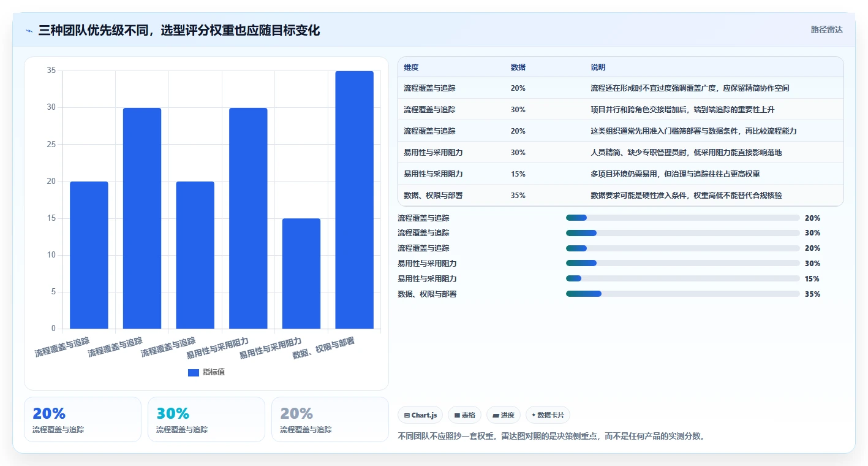Click the 表格 chip
The height and width of the screenshot is (466, 868).
click(x=465, y=415)
